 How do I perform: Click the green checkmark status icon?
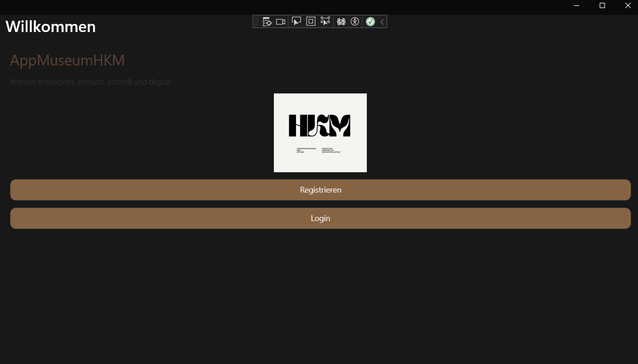pos(370,22)
